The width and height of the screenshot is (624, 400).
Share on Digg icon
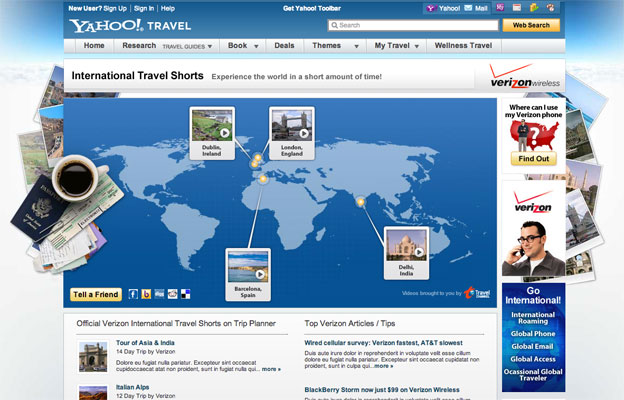(x=159, y=294)
